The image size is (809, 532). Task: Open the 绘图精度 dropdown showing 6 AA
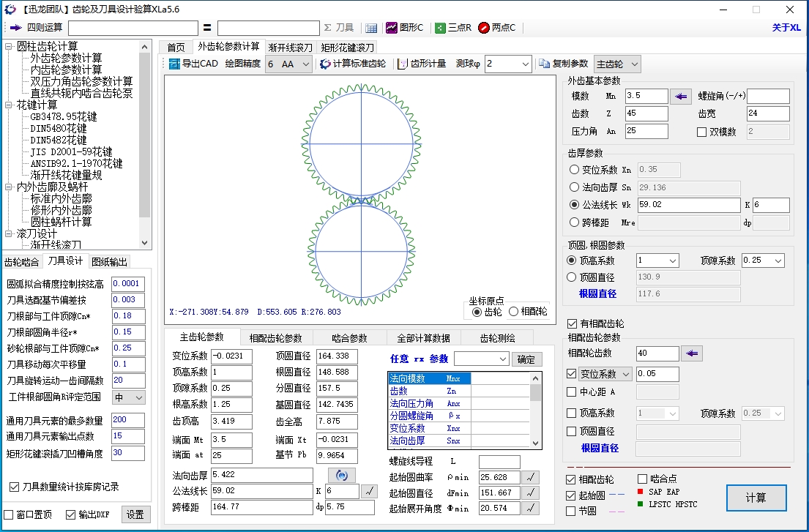(288, 64)
